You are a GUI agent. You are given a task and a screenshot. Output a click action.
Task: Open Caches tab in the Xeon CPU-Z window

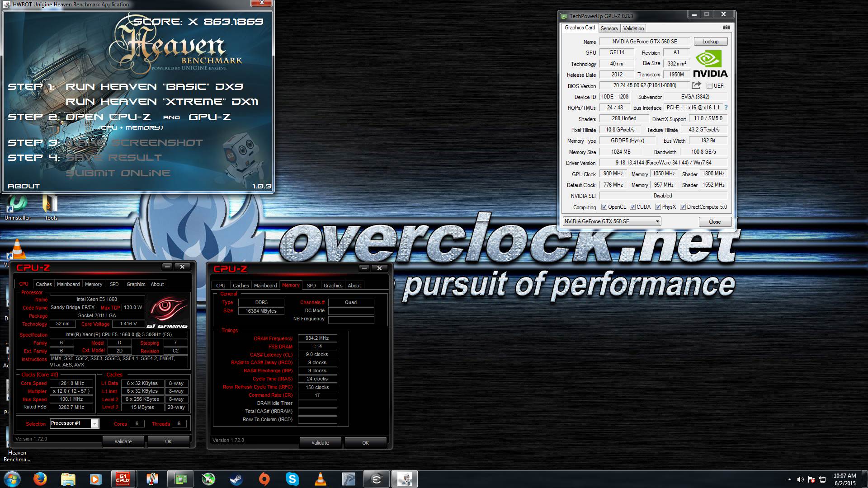tap(44, 284)
